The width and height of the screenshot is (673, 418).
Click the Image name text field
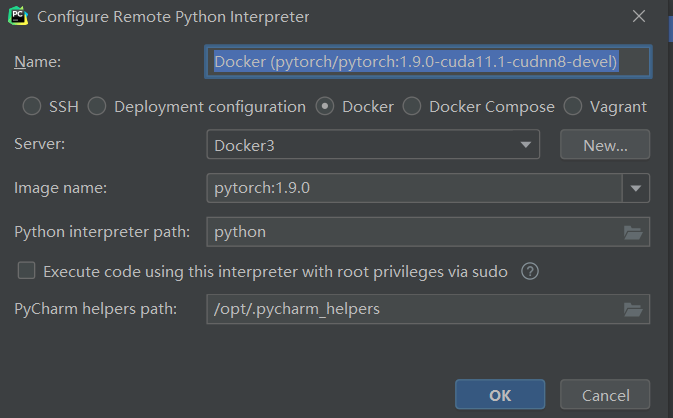coord(413,187)
